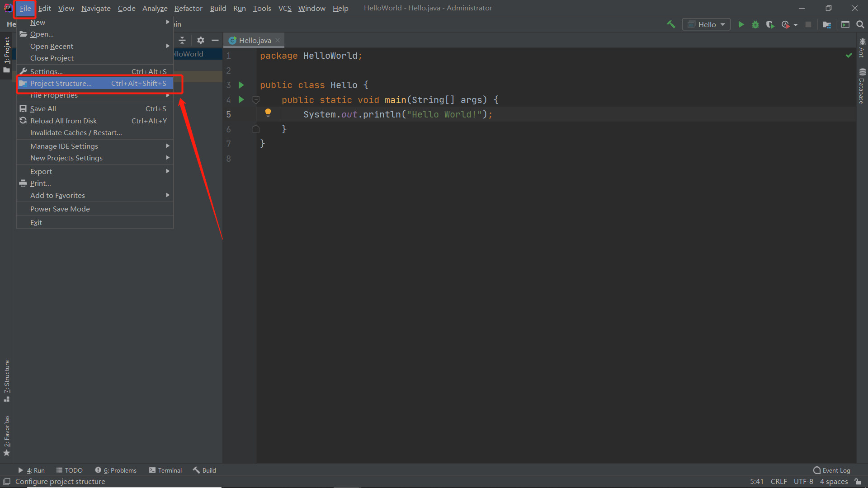Click the intention lightbulb on line 5
The image size is (868, 488).
pyautogui.click(x=268, y=112)
